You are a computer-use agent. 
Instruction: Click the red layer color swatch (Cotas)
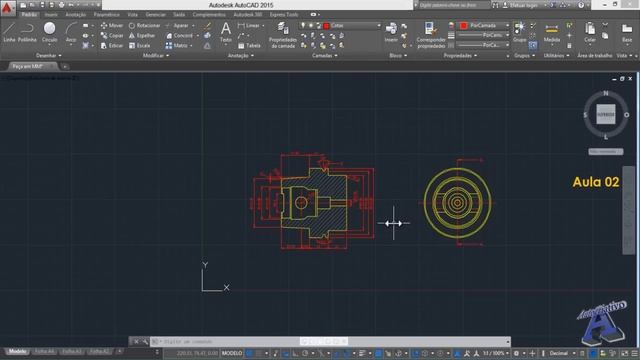[327, 26]
